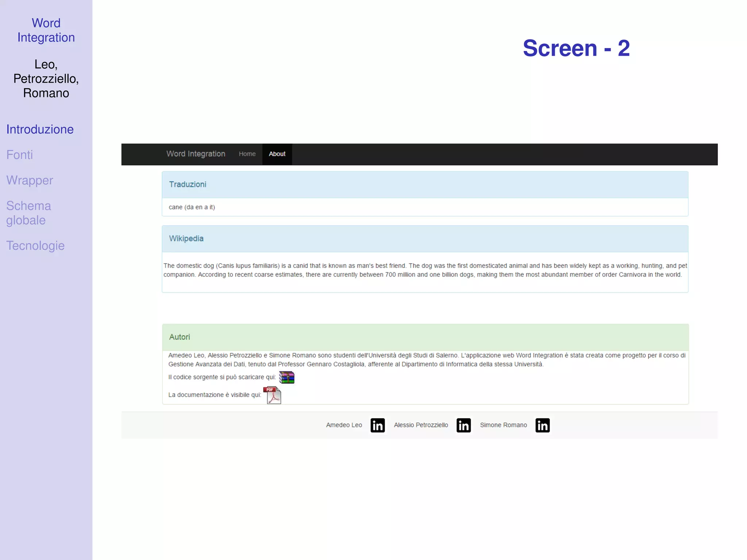This screenshot has width=747, height=560.
Task: Click the WinRAR source code download icon
Action: coord(287,377)
